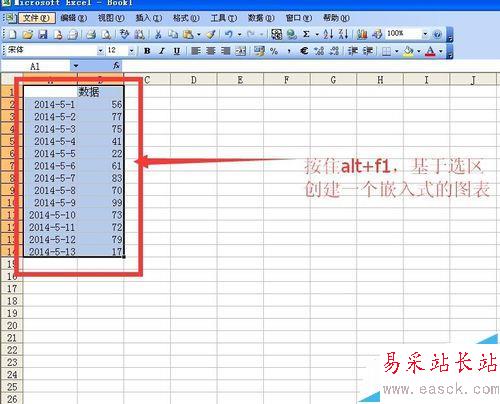Sort the selection ascending A to Z
500x404 pixels.
click(328, 34)
